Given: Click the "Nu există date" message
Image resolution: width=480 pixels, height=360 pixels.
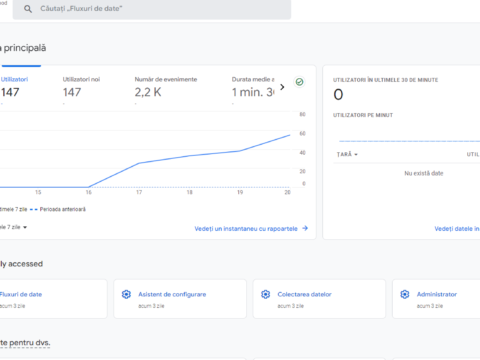Looking at the screenshot, I should pyautogui.click(x=424, y=173).
